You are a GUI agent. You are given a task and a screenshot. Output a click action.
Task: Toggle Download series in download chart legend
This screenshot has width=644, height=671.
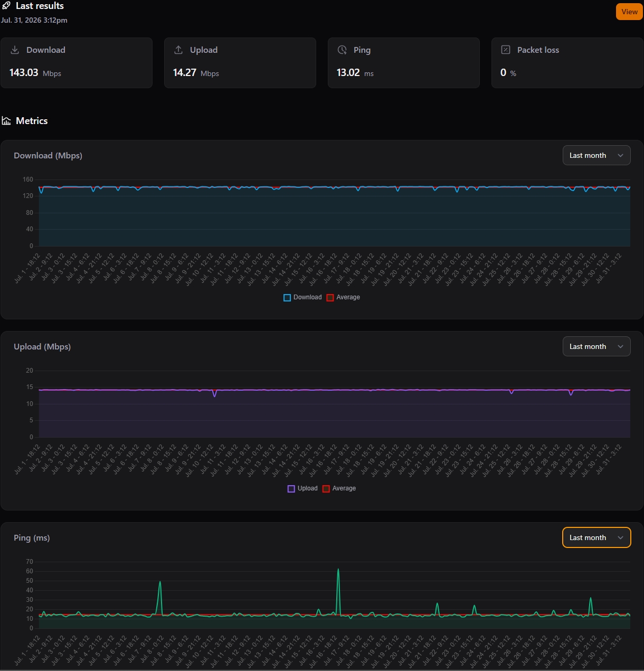[302, 297]
